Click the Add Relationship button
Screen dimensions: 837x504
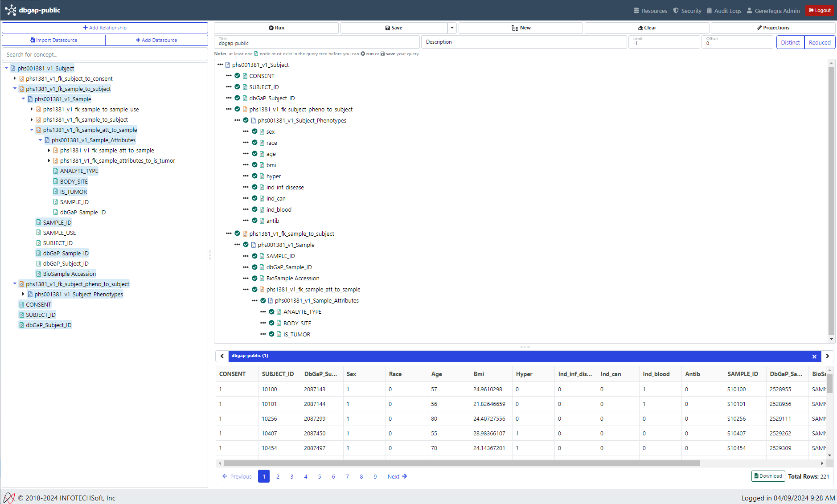[105, 27]
